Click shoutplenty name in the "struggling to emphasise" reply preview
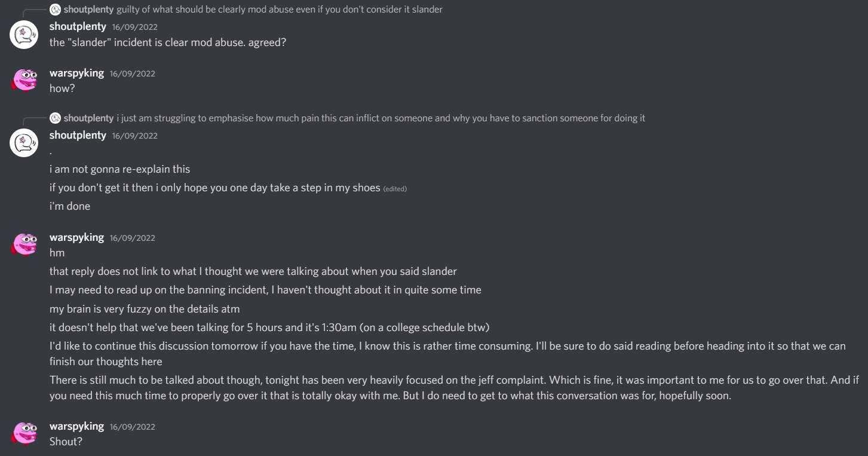868x456 pixels. coord(88,118)
